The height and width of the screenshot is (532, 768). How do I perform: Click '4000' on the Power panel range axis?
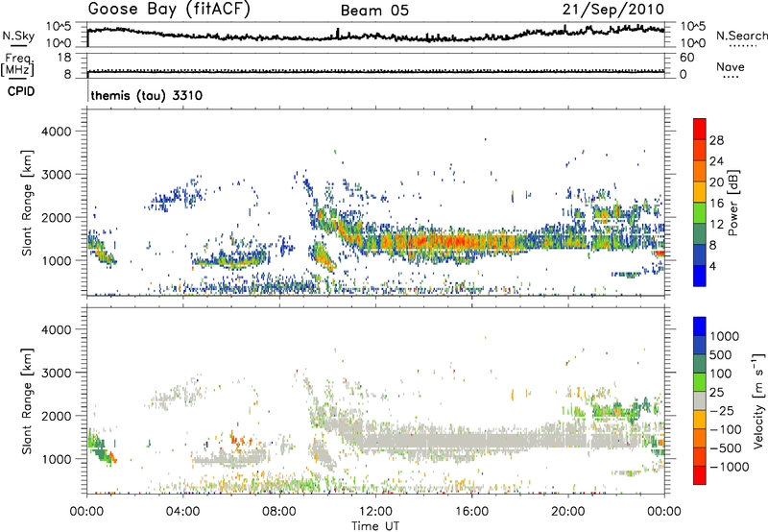57,132
